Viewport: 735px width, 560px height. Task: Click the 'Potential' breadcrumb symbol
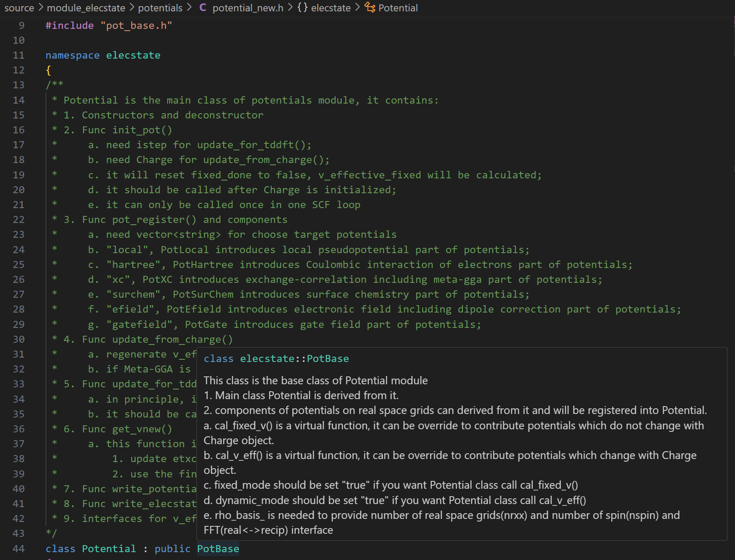click(398, 8)
